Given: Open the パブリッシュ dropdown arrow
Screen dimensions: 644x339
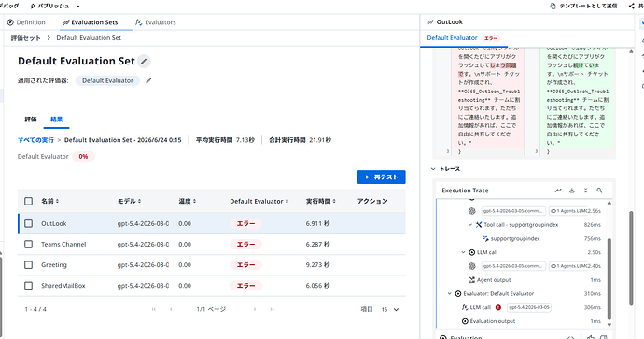Looking at the screenshot, I should tap(78, 7).
